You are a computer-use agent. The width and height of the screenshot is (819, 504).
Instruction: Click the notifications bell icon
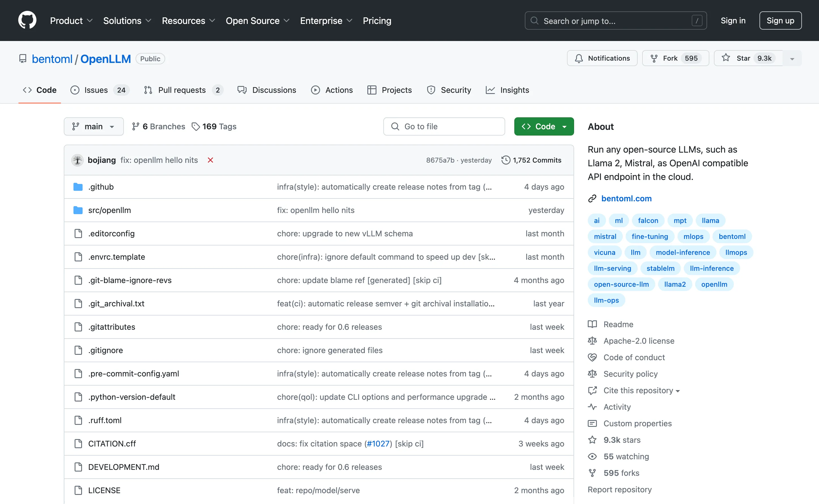(x=579, y=58)
